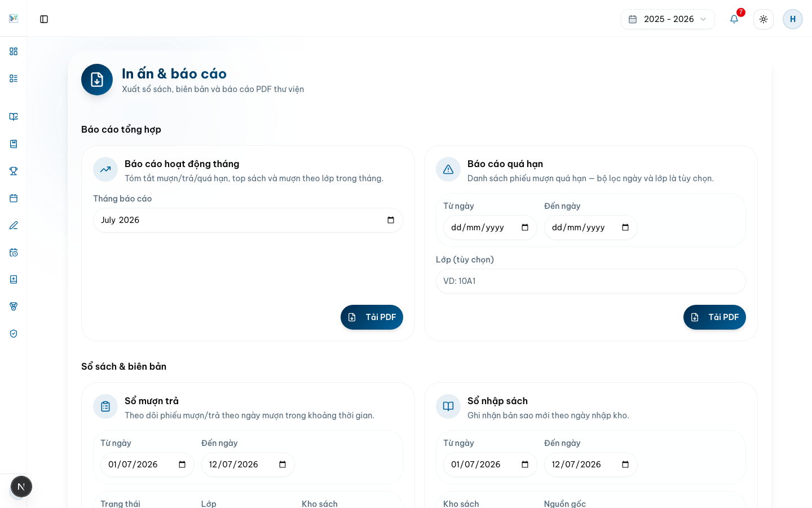Open the open-book with check sidebar icon
The height and width of the screenshot is (508, 812).
[x=14, y=117]
